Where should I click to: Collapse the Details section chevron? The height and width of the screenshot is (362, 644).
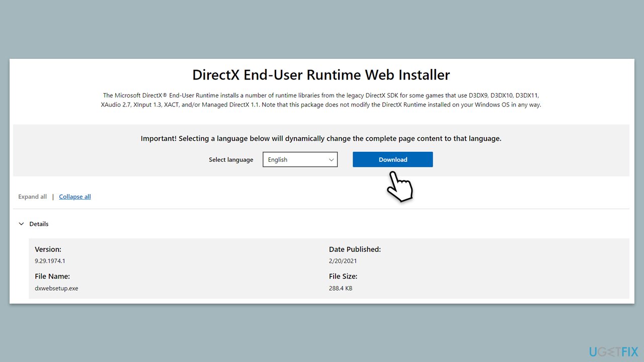coord(21,224)
